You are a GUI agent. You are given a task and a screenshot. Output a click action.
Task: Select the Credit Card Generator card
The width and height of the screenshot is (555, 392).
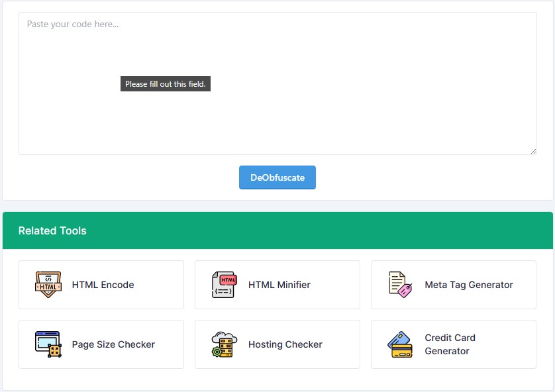point(453,344)
